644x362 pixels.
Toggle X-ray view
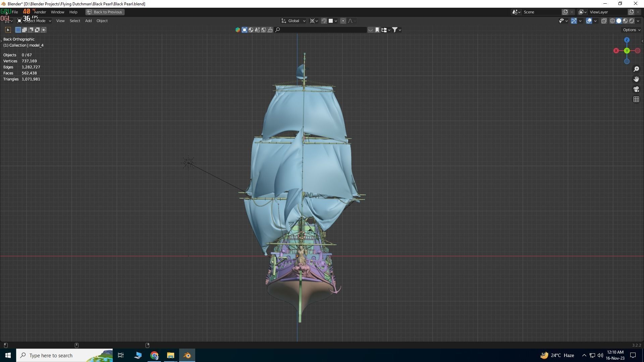(604, 21)
